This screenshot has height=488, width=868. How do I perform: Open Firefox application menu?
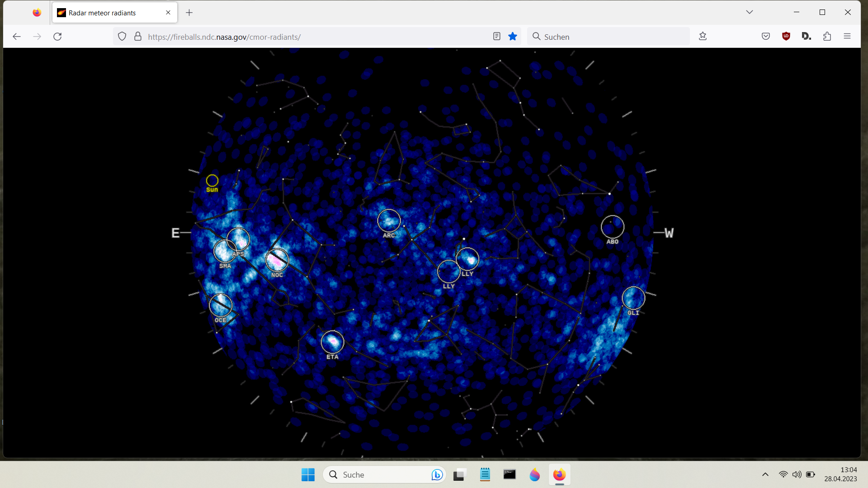(x=847, y=37)
